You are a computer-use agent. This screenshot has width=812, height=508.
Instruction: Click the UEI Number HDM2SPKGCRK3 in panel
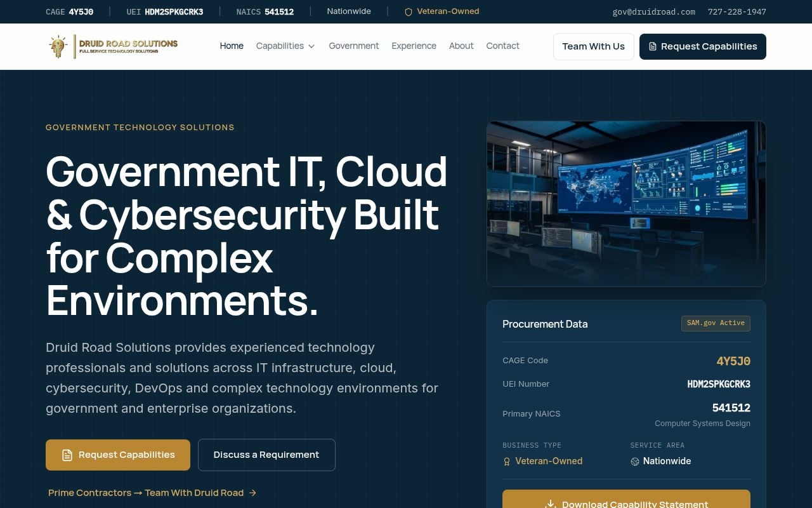tap(719, 384)
